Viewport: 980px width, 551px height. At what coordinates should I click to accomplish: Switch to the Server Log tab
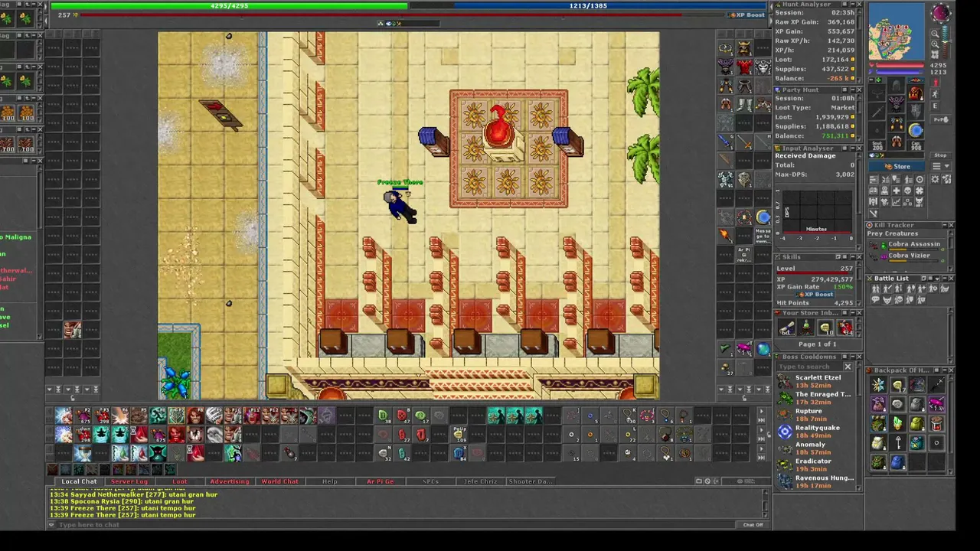[129, 481]
